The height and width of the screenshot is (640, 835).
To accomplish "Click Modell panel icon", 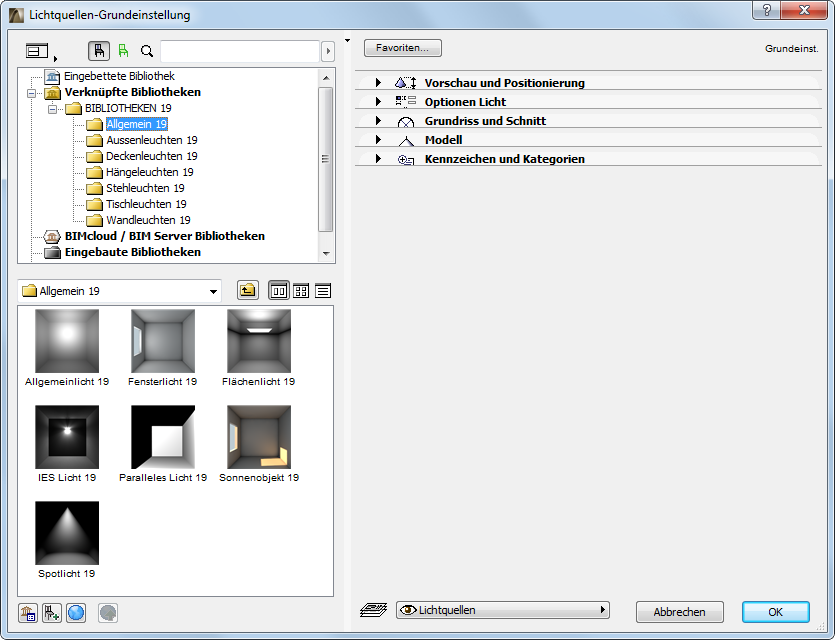I will pyautogui.click(x=406, y=141).
